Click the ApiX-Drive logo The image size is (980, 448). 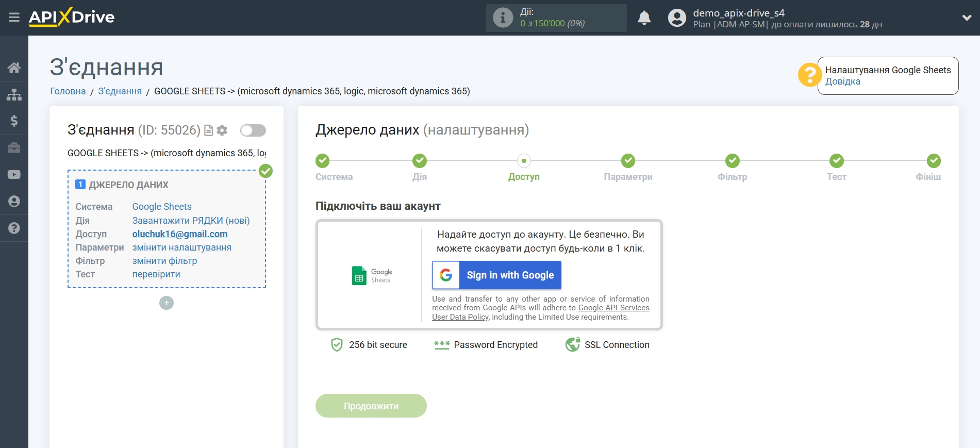point(72,17)
